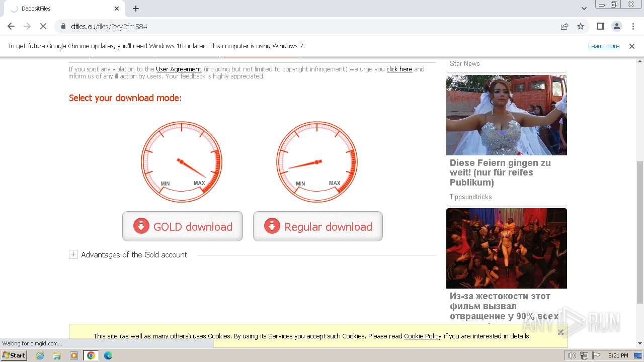Launch Microsoft Edge from the taskbar
644x362 pixels.
[x=108, y=355]
